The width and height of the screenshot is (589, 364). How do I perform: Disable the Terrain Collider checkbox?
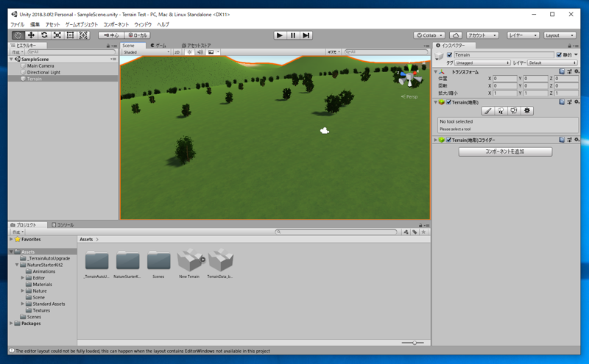tap(448, 140)
